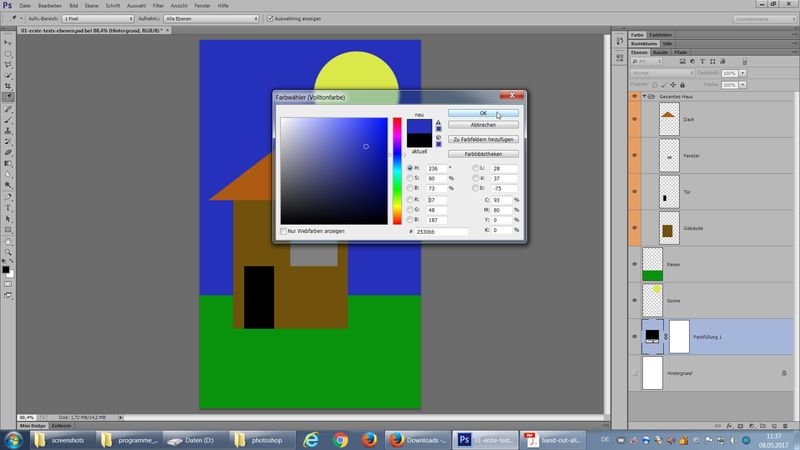Collapse the 'Gesamtes Haus' layer group
This screenshot has width=800, height=450.
coord(643,97)
